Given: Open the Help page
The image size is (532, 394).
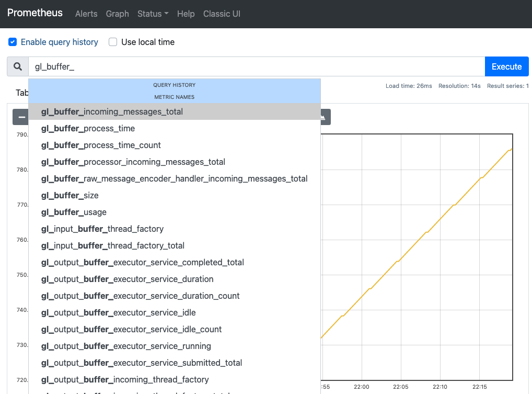Looking at the screenshot, I should coord(186,14).
